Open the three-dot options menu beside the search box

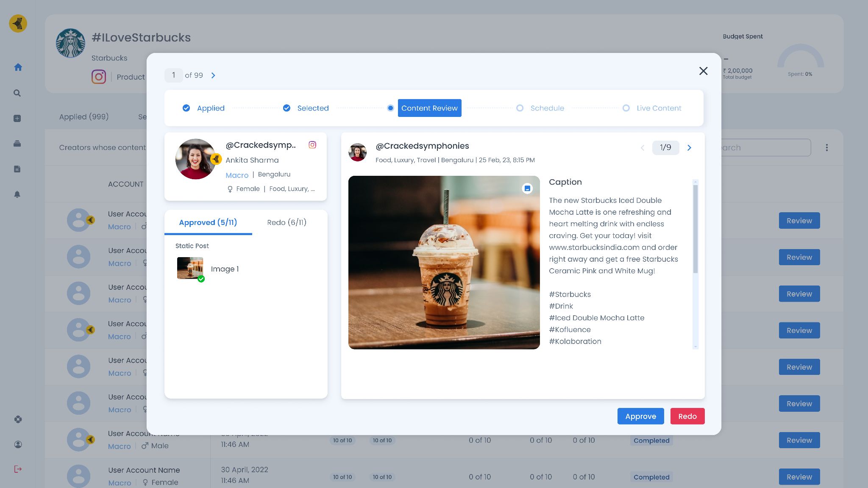coord(827,148)
